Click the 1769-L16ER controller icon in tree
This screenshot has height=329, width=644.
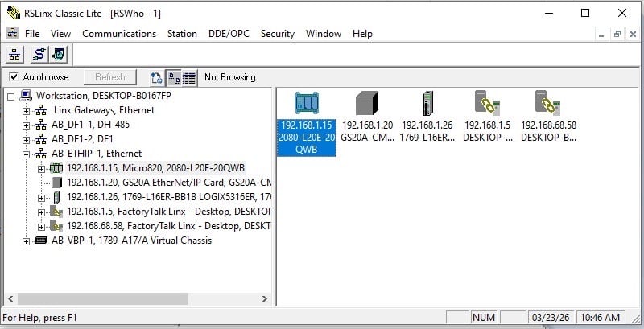pyautogui.click(x=56, y=197)
